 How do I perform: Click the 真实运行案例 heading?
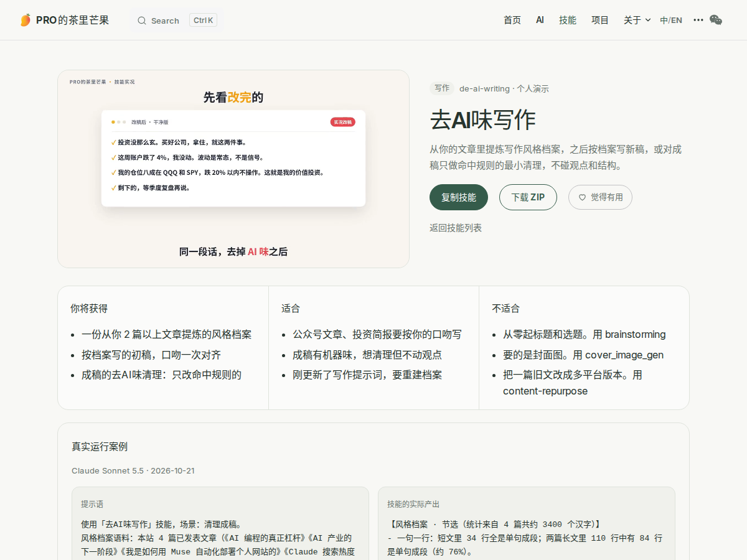click(x=100, y=446)
